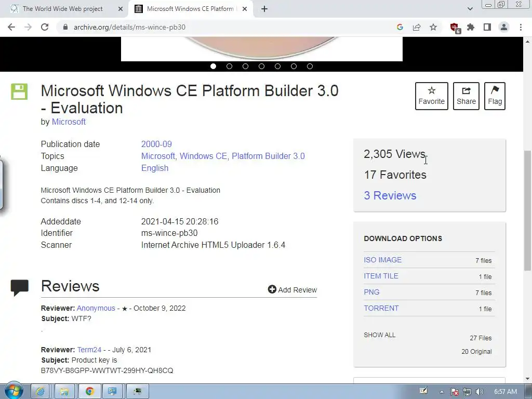
Task: Expand the tab search chevron
Action: point(470,9)
